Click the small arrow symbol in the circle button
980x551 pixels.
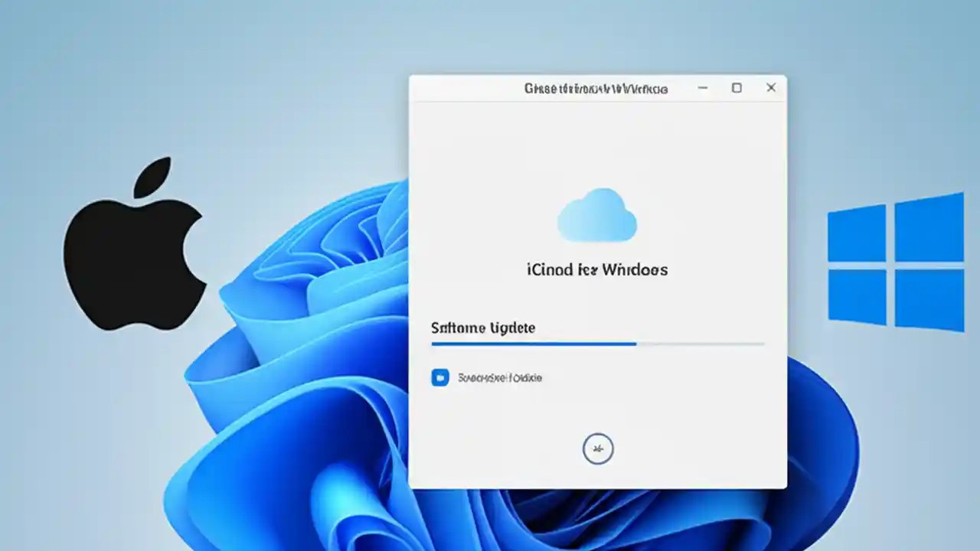(x=598, y=449)
